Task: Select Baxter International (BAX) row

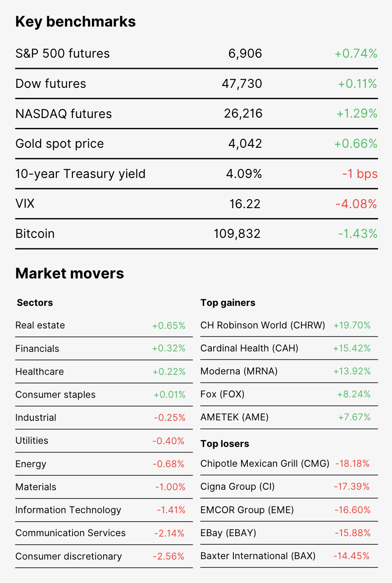Action: pos(289,556)
